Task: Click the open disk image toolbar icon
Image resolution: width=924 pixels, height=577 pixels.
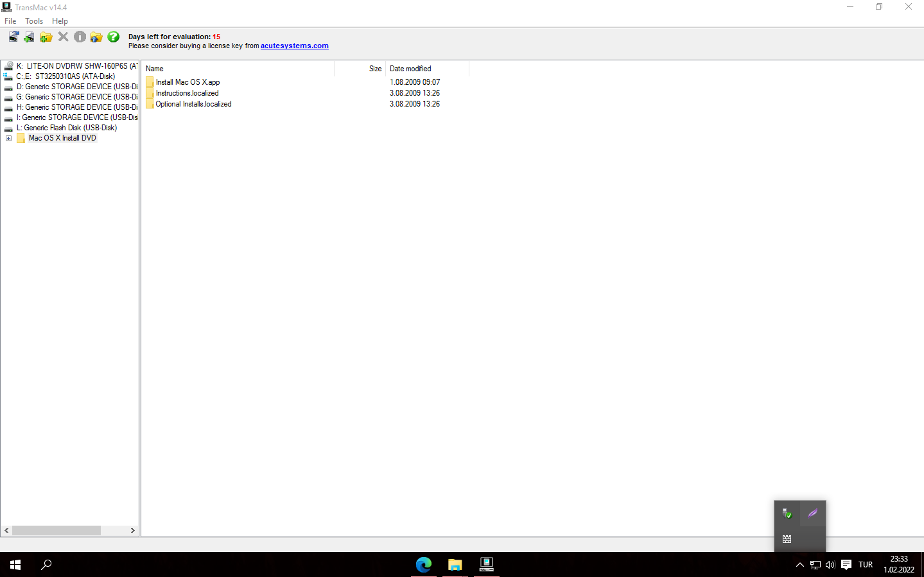Action: pos(30,37)
